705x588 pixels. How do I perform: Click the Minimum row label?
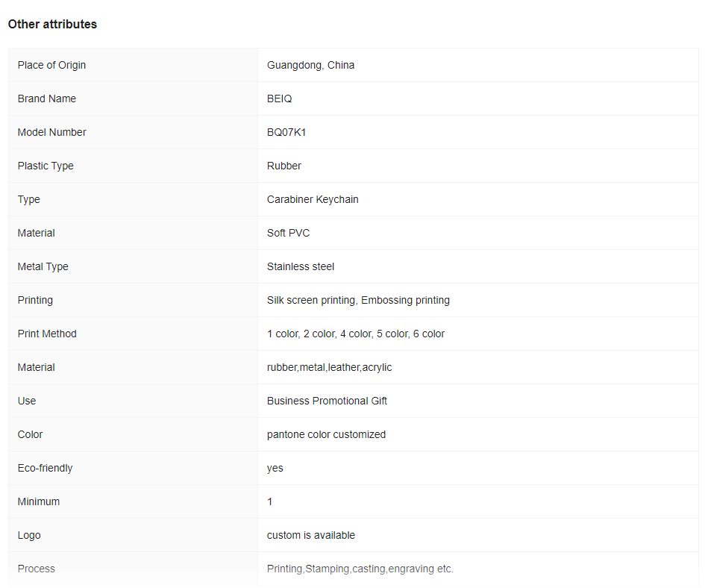[x=39, y=501]
